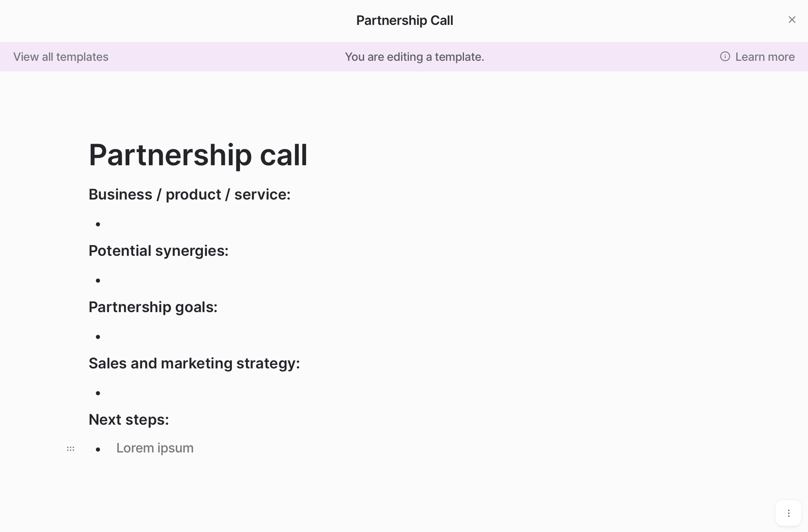Open the three-dot more options menu

tap(788, 513)
